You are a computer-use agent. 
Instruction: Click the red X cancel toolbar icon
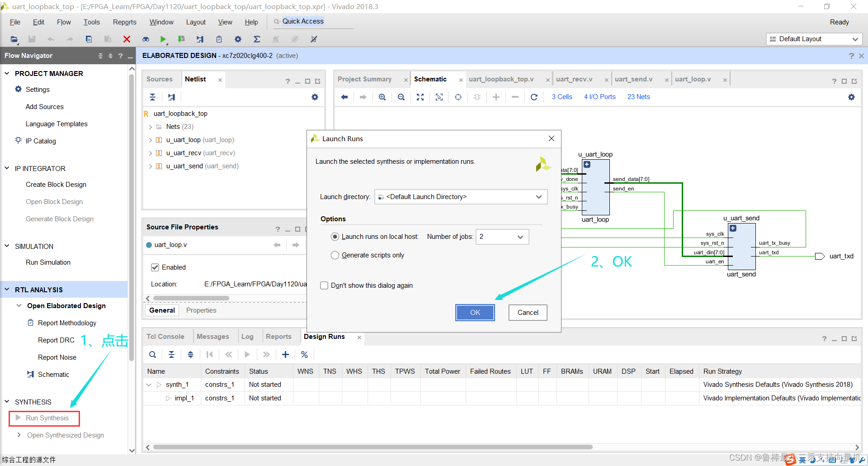(127, 39)
